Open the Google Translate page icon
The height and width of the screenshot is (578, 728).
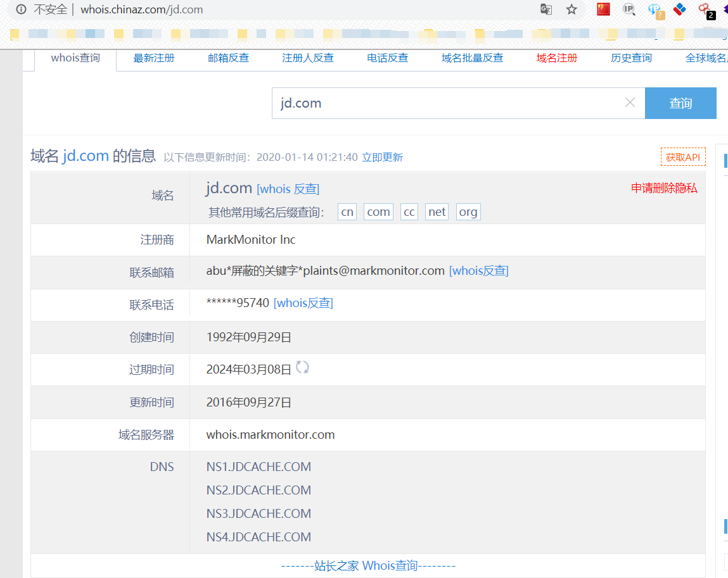pos(546,9)
